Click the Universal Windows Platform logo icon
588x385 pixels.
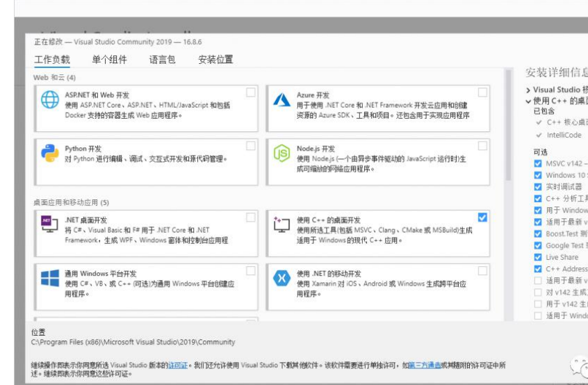[x=50, y=278]
